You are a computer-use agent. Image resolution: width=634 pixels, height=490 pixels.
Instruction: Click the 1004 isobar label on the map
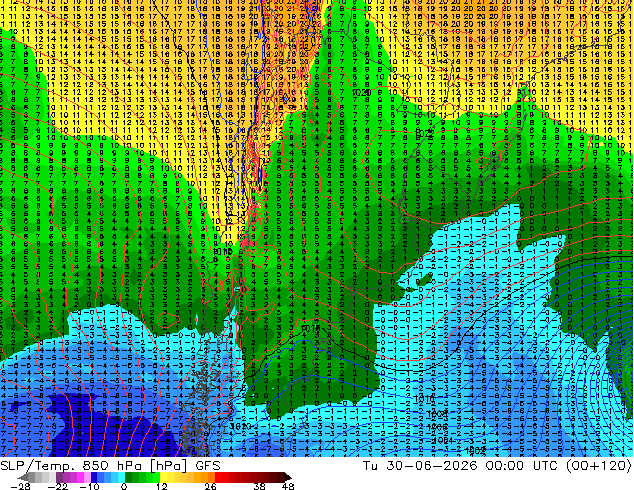tap(443, 440)
